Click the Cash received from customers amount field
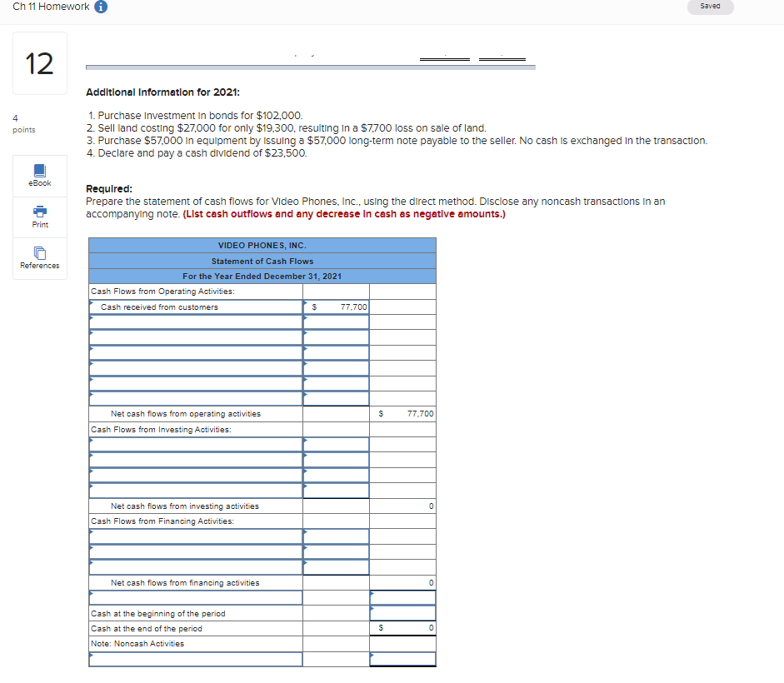Viewport: 784px width, 683px height. (337, 307)
